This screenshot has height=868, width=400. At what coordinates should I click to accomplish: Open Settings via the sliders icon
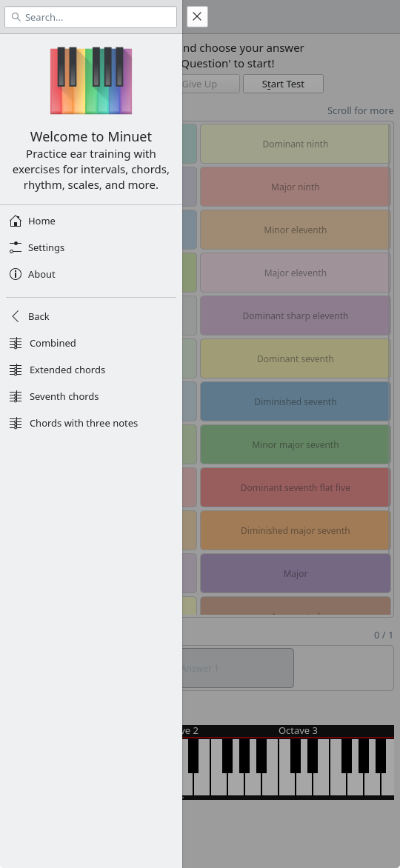click(x=16, y=247)
